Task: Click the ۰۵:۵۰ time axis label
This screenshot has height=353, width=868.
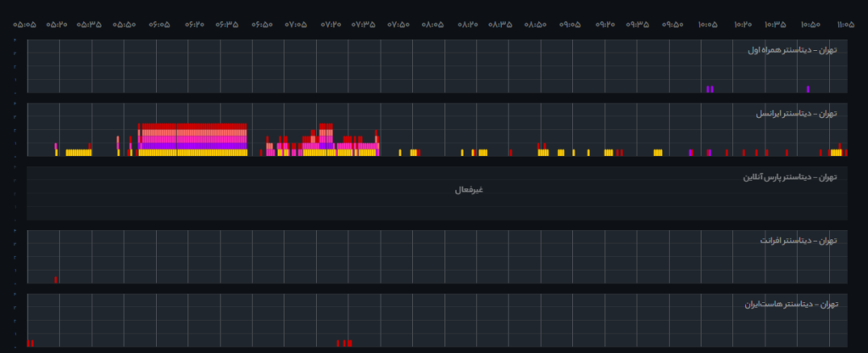Action: pyautogui.click(x=124, y=25)
